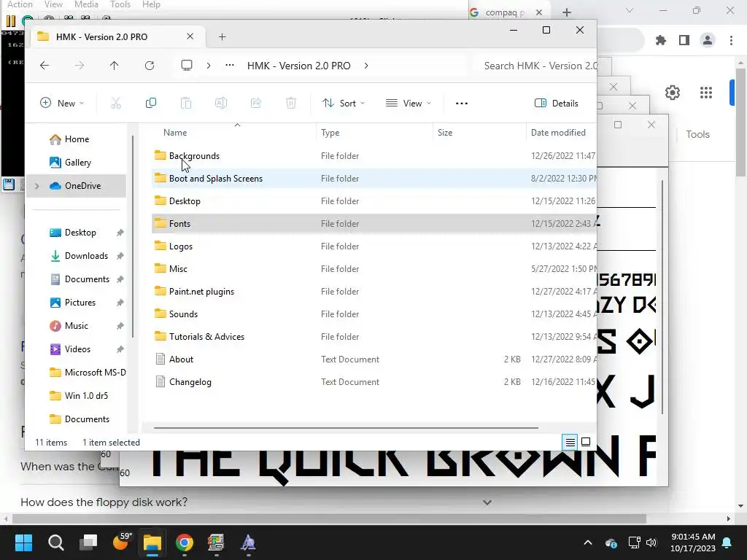Open the Help menu in background window
The image size is (747, 560).
(151, 4)
